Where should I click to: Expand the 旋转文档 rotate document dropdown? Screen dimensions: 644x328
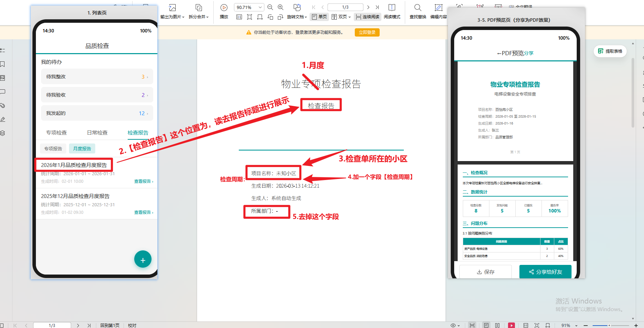pos(297,17)
